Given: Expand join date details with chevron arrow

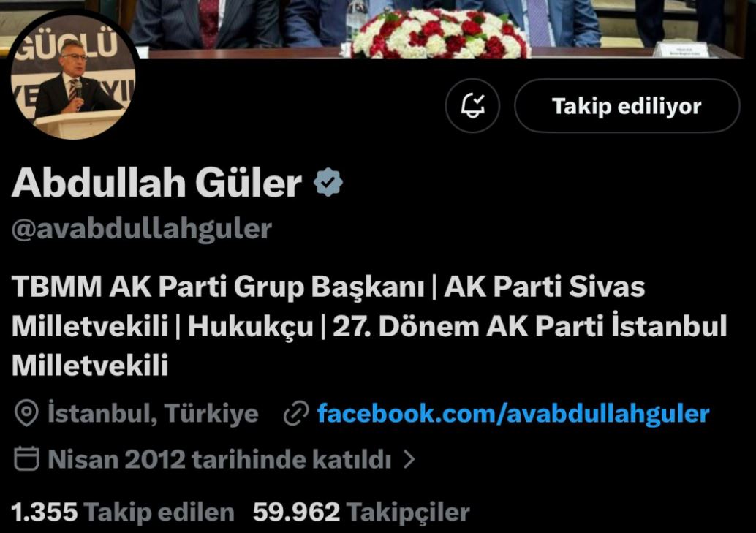Looking at the screenshot, I should [409, 459].
